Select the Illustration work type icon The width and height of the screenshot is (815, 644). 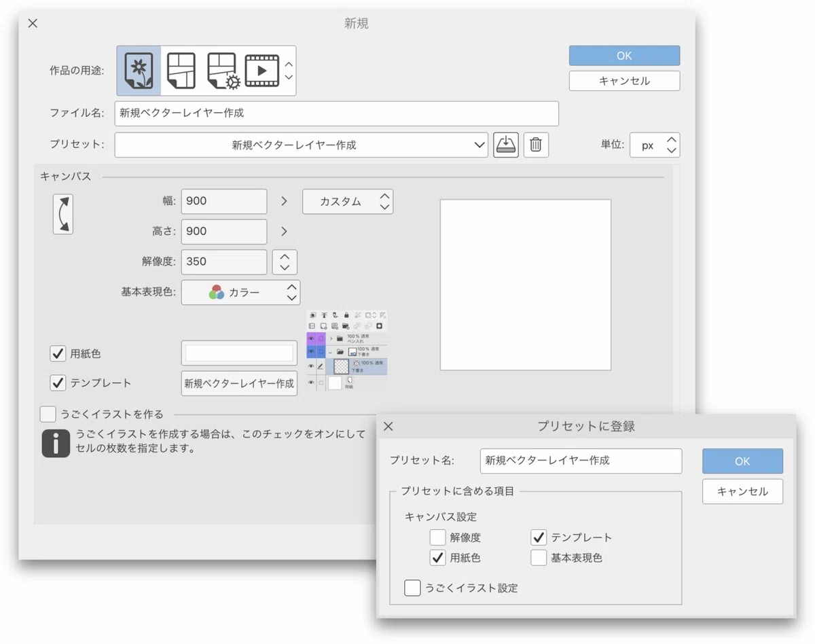tap(139, 70)
